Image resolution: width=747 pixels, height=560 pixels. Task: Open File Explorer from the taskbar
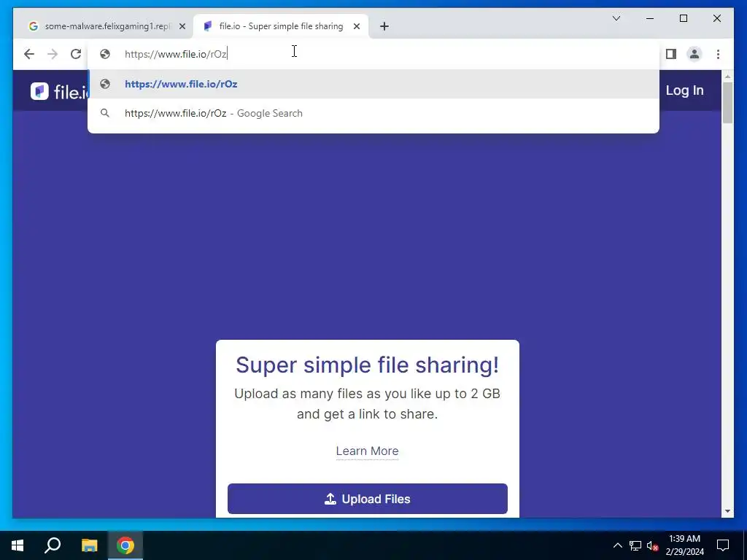point(89,545)
